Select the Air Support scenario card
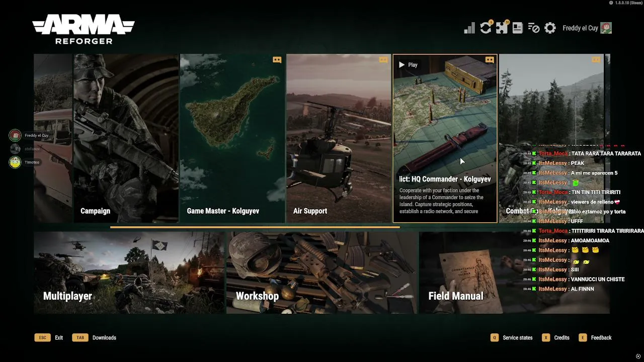This screenshot has height=362, width=644. (x=339, y=138)
